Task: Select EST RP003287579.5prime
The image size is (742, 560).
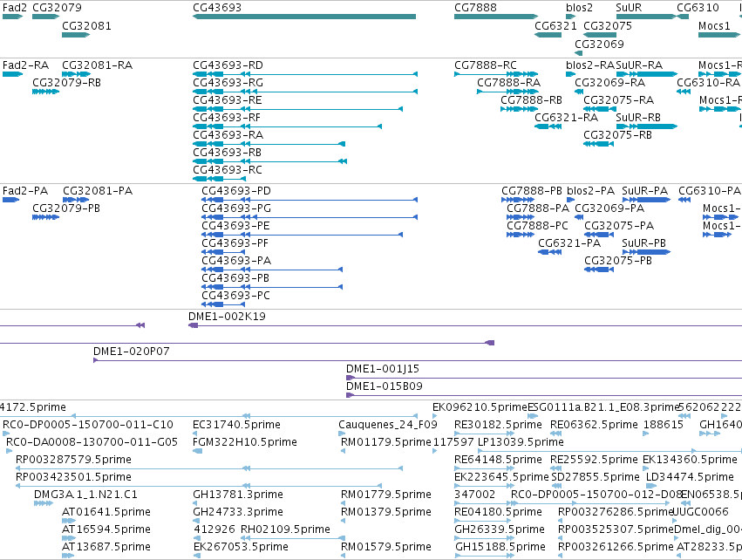Action: point(209,468)
